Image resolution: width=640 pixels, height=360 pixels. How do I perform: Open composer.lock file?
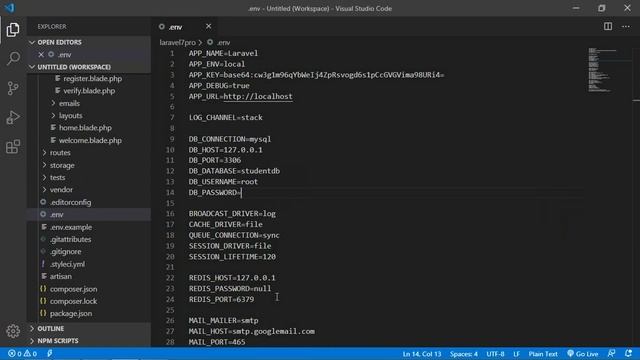(x=73, y=301)
